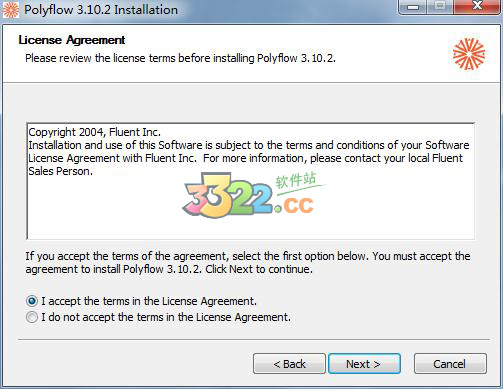Continue with the "Next >" button

click(364, 364)
